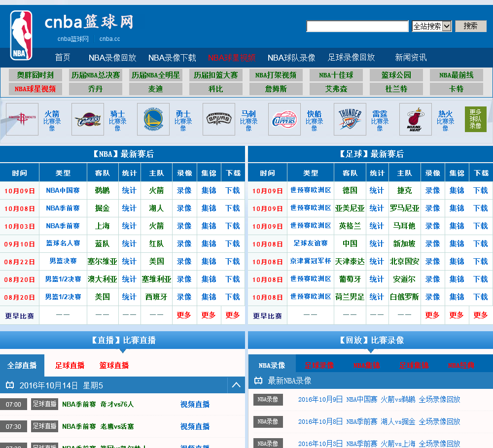493x448 pixels.
Task: Click 下载 for the 中国 vs 新加坡 match
Action: tap(481, 243)
